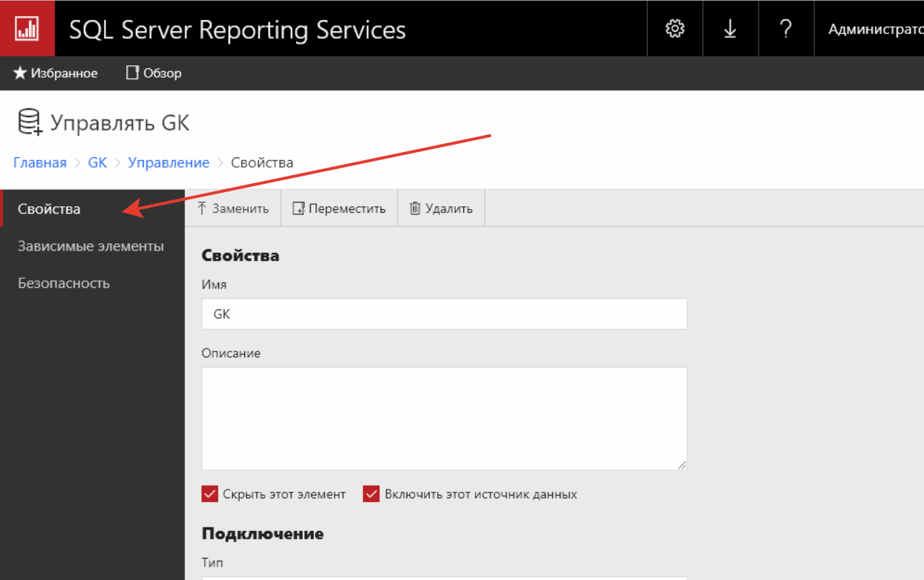Click the Свойства section heading

point(240,256)
